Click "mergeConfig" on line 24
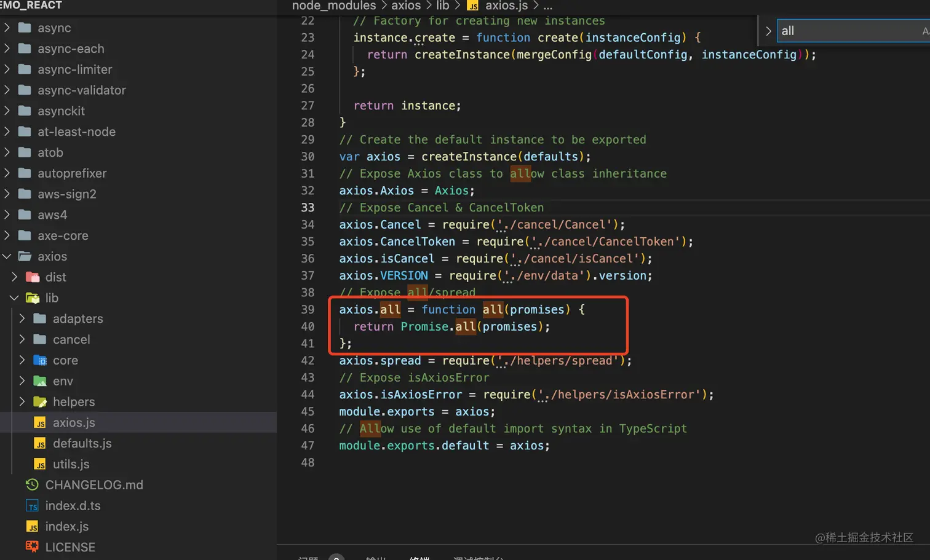Image resolution: width=930 pixels, height=560 pixels. click(554, 55)
